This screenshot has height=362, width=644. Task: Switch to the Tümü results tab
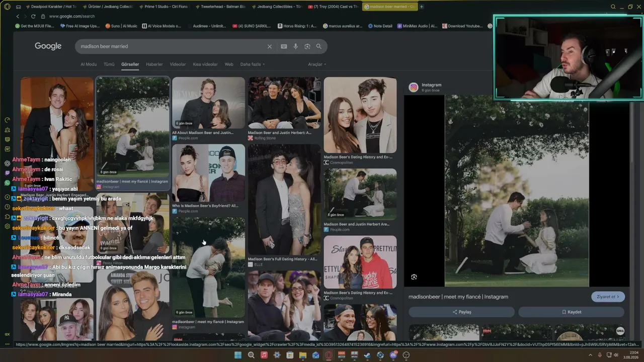(109, 64)
